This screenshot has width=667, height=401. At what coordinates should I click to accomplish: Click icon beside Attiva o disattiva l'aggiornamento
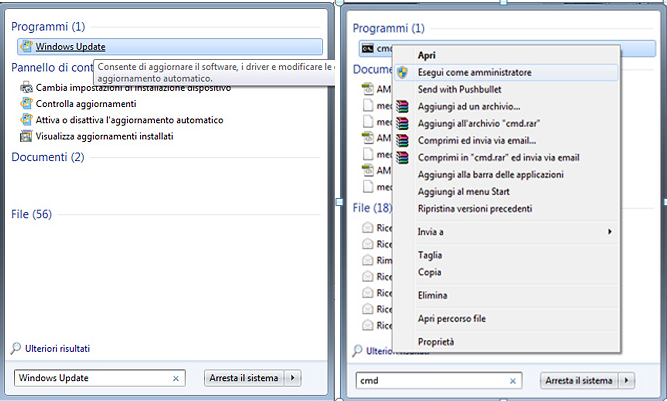coord(26,119)
